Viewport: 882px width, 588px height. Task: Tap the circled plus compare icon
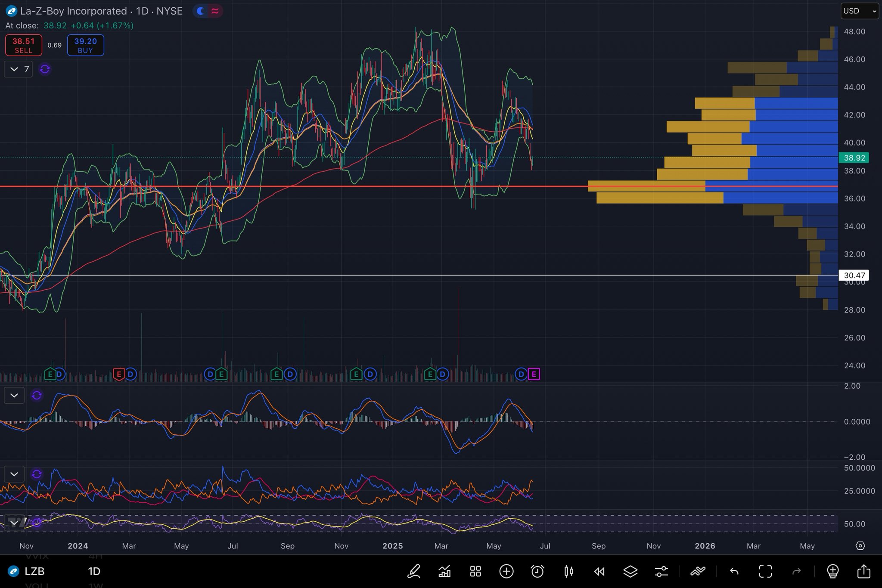click(506, 571)
